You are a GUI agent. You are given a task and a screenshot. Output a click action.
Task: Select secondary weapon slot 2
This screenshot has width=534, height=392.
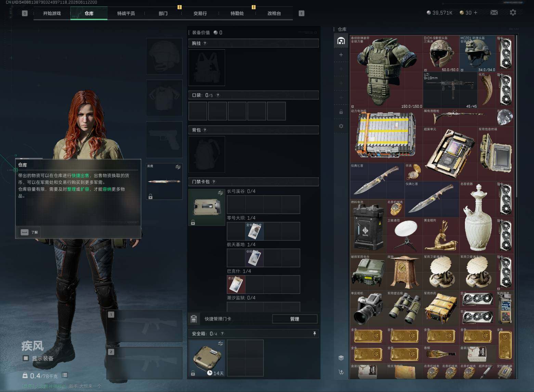pyautogui.click(x=144, y=363)
